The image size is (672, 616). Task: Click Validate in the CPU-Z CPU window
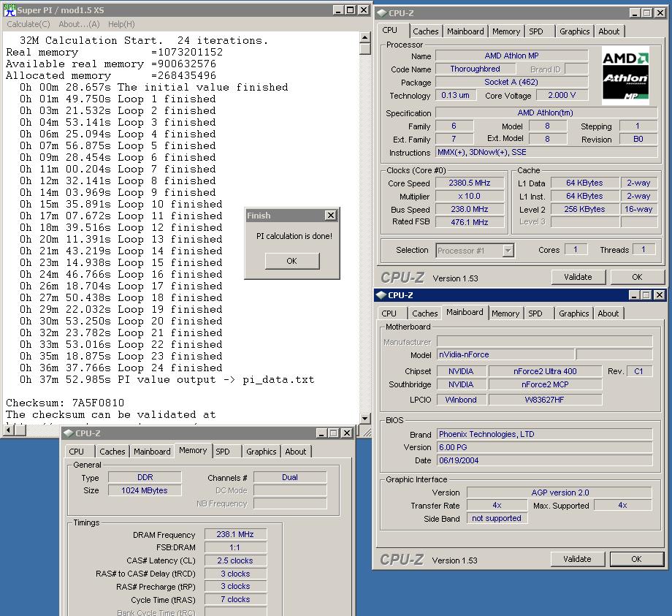[x=578, y=277]
